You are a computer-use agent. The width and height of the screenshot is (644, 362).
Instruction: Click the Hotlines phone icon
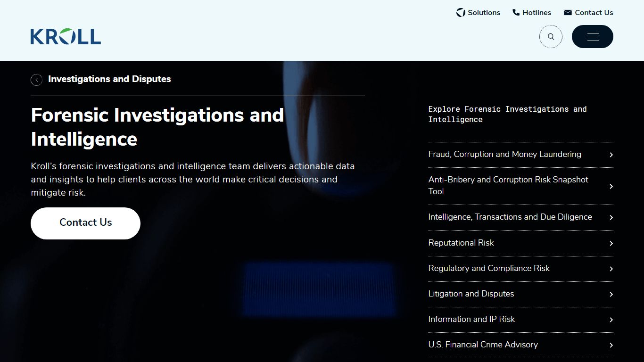click(516, 13)
